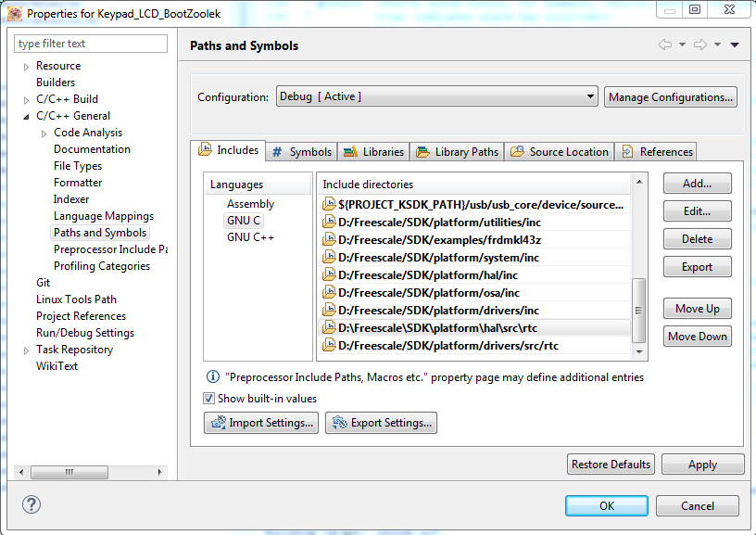Click the Restore Defaults button

pyautogui.click(x=611, y=465)
